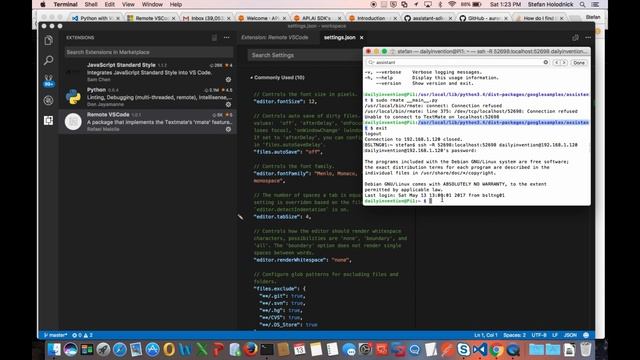Click the Python extension logo
The width and height of the screenshot is (640, 360).
click(x=73, y=97)
